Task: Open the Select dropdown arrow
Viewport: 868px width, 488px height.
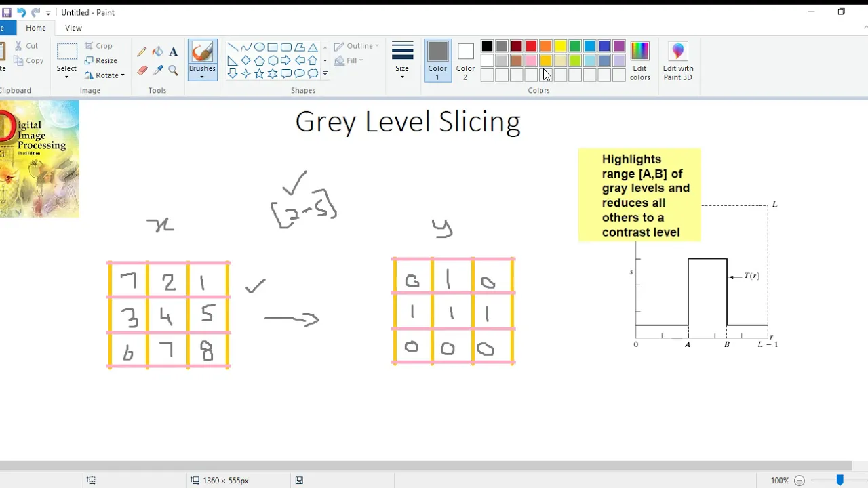Action: 66,77
